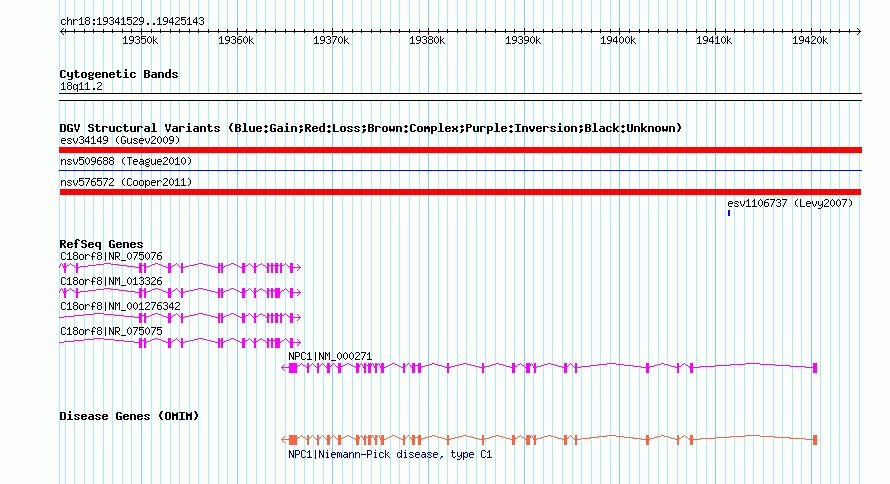This screenshot has width=890, height=484.
Task: Click the Disease Genes (OMIM) track title
Action: coord(129,416)
